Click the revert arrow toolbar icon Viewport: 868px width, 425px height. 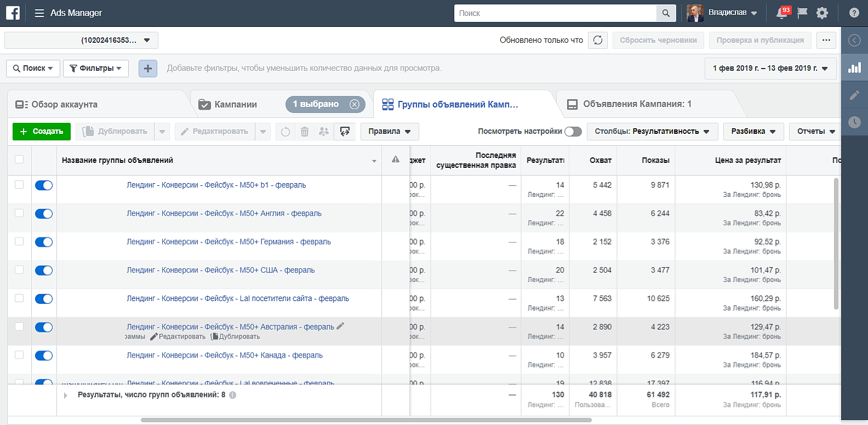(285, 132)
